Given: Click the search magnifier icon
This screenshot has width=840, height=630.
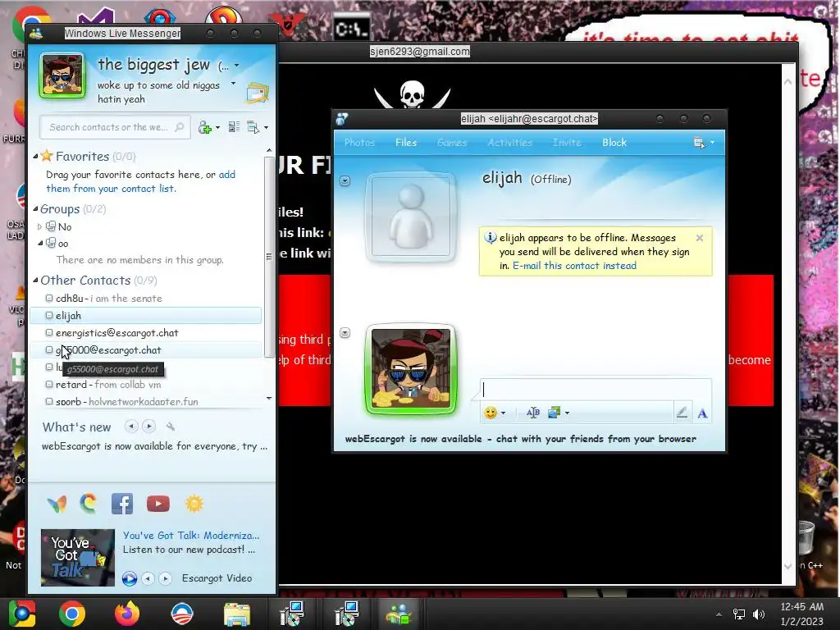Looking at the screenshot, I should (180, 127).
